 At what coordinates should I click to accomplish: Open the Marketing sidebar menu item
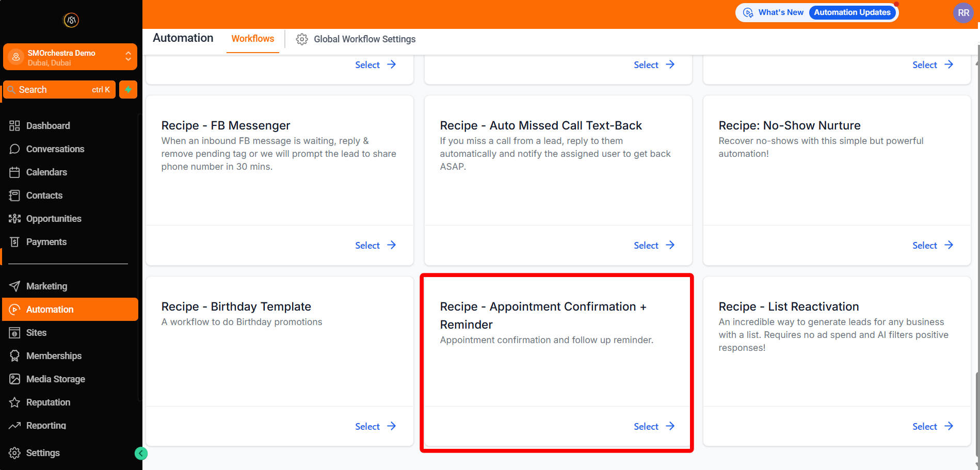[46, 286]
